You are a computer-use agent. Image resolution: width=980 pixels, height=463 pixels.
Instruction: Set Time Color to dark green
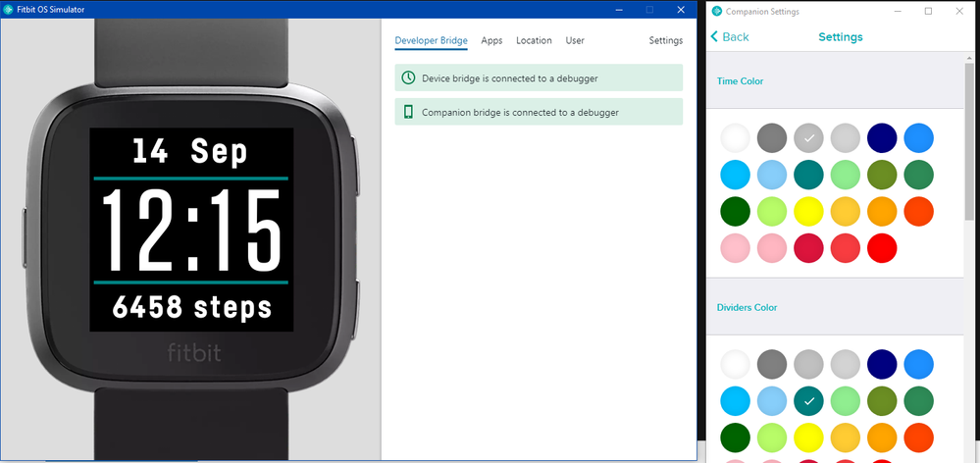tap(735, 212)
